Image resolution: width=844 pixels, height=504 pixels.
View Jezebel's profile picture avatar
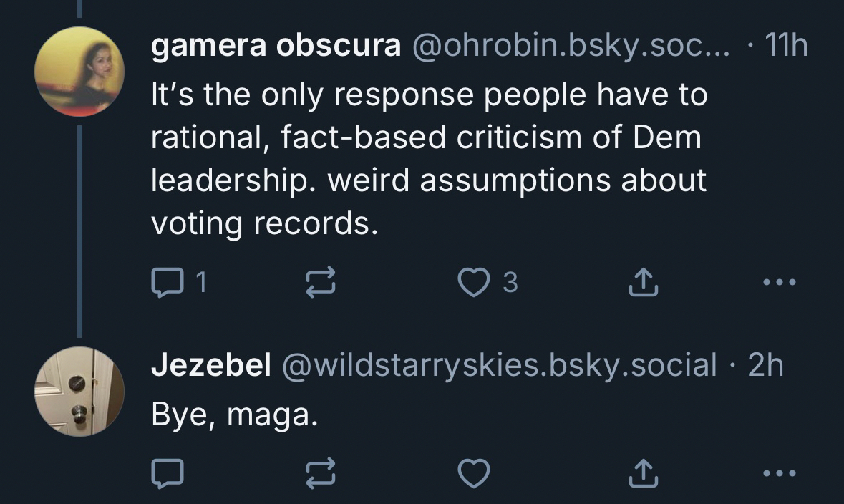pyautogui.click(x=79, y=392)
